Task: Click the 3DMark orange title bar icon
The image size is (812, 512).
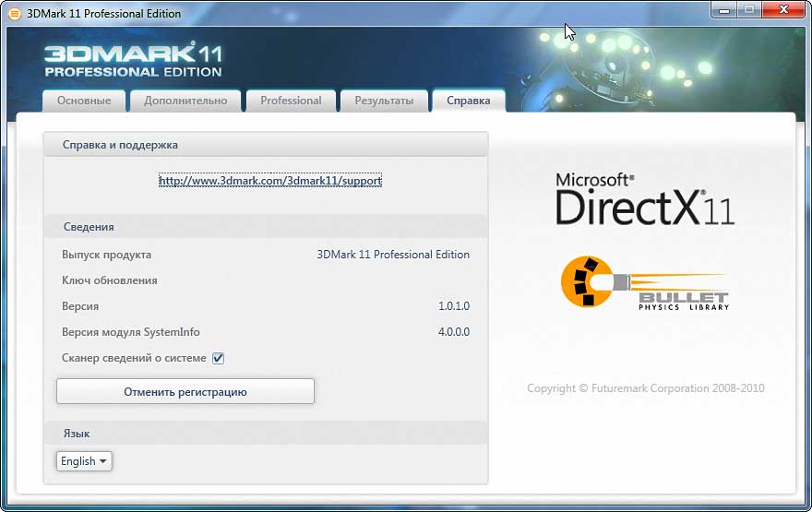Action: 14,13
